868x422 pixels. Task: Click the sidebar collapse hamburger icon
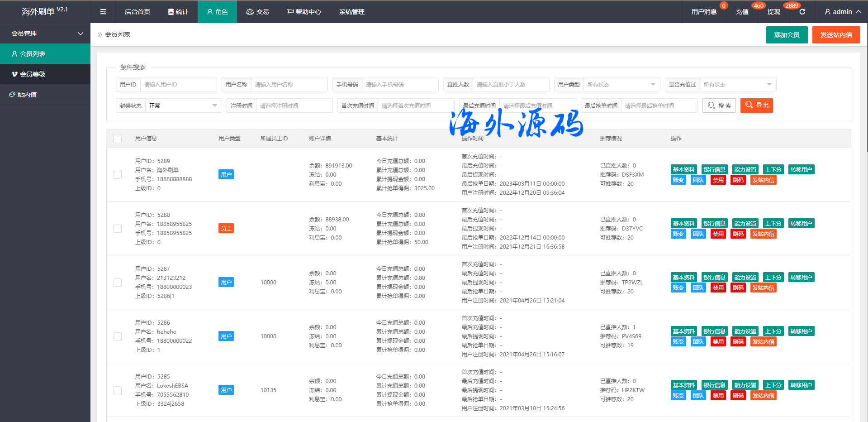103,12
